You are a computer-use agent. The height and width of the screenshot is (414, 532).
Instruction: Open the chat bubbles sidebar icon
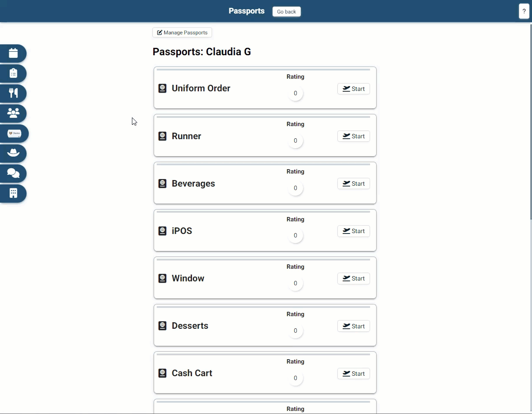[13, 173]
